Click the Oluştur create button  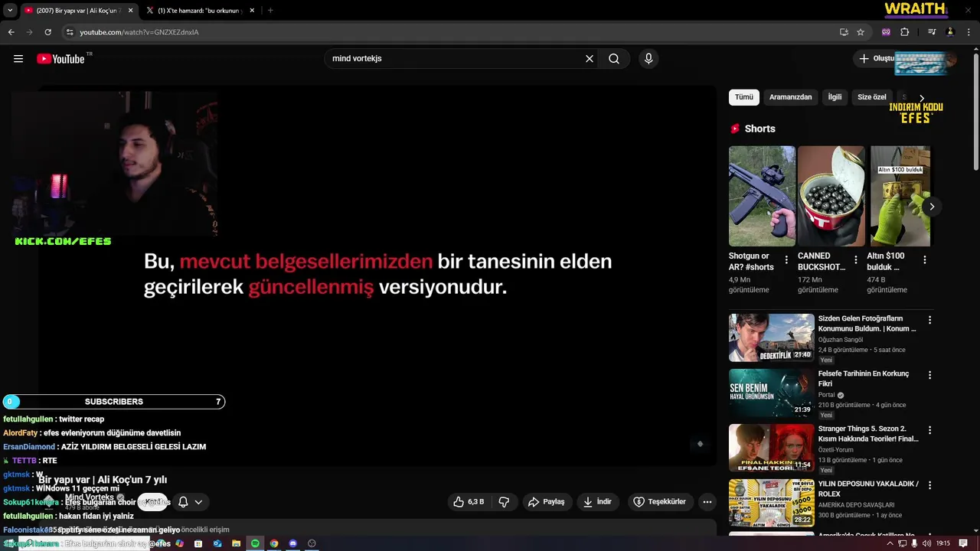[x=877, y=59]
